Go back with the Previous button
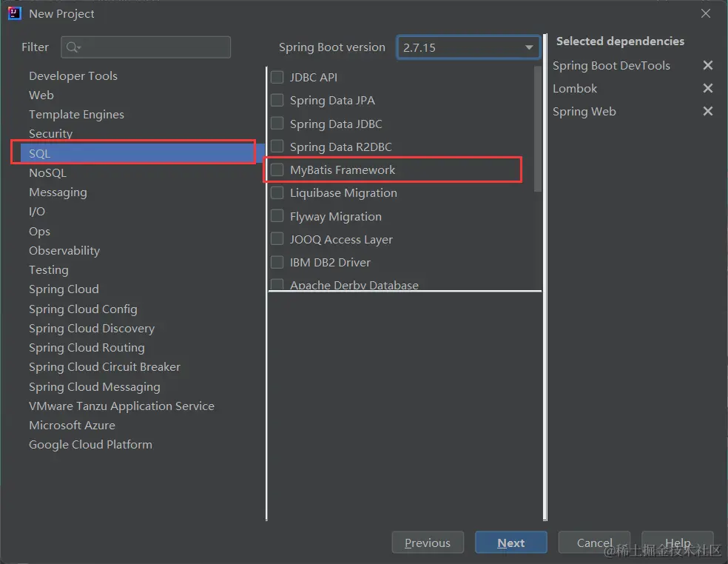This screenshot has width=728, height=564. (x=428, y=543)
